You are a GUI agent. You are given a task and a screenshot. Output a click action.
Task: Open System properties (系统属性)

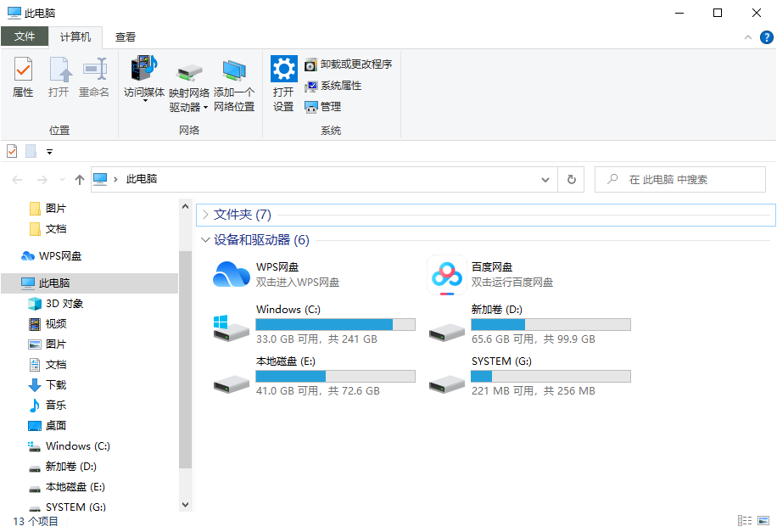click(333, 86)
